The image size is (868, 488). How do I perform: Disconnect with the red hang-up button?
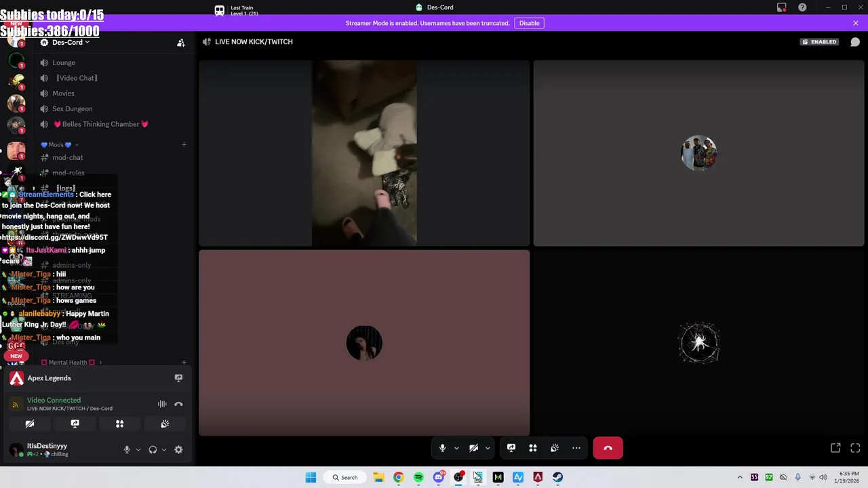pyautogui.click(x=608, y=448)
